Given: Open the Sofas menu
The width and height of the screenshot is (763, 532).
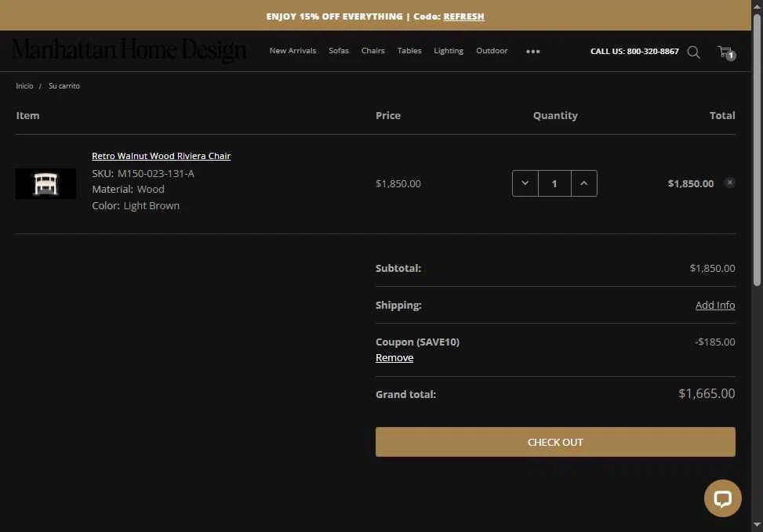Looking at the screenshot, I should [338, 51].
